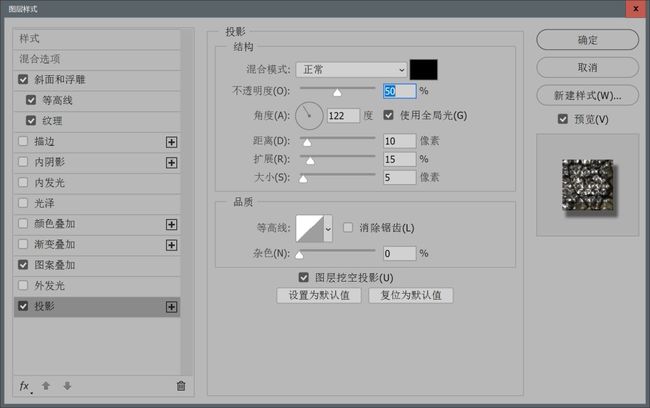The image size is (650, 408).
Task: Open the 光泽 settings row
Action: [x=97, y=203]
